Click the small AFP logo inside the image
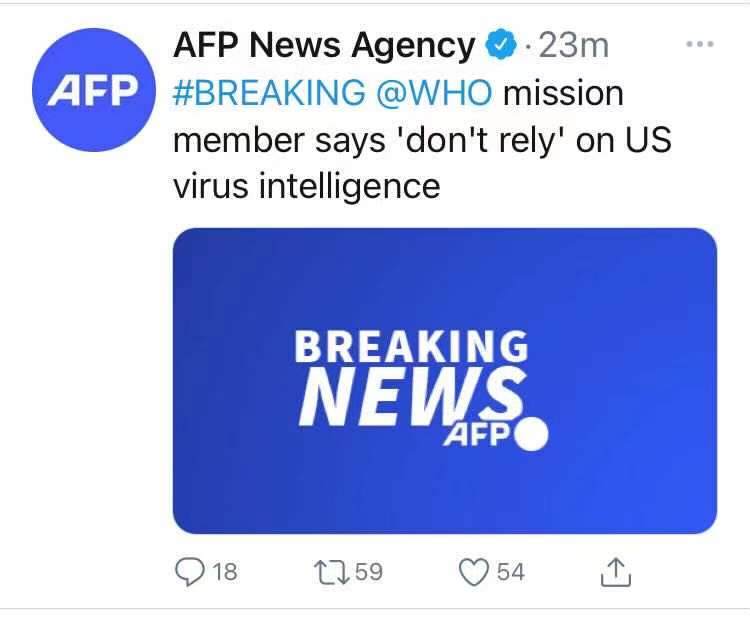 pos(476,437)
